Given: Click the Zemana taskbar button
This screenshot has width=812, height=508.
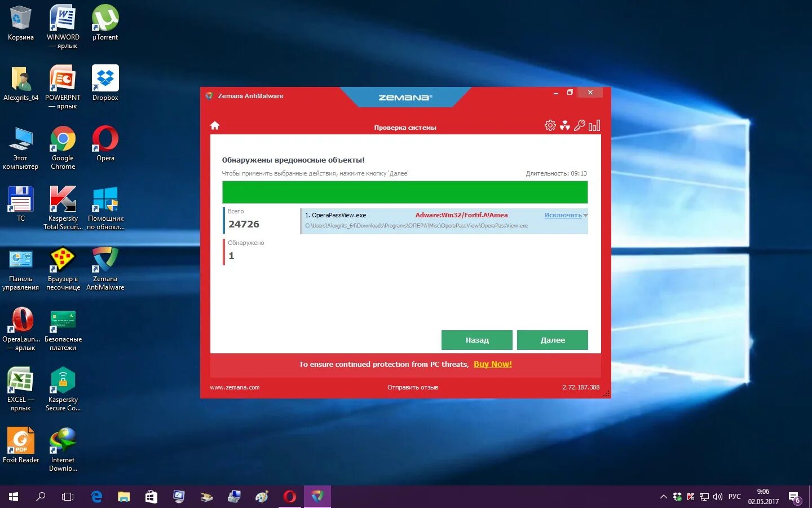Looking at the screenshot, I should (x=317, y=497).
